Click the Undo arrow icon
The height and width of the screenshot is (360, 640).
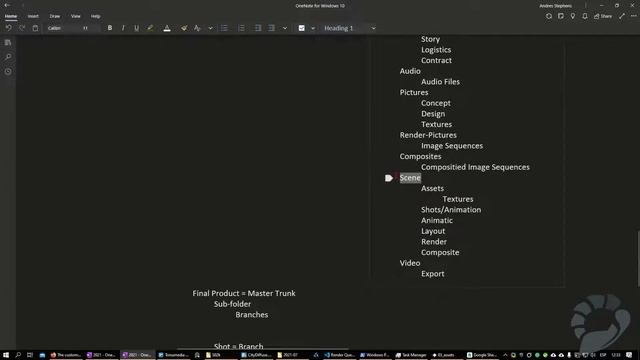(x=9, y=28)
